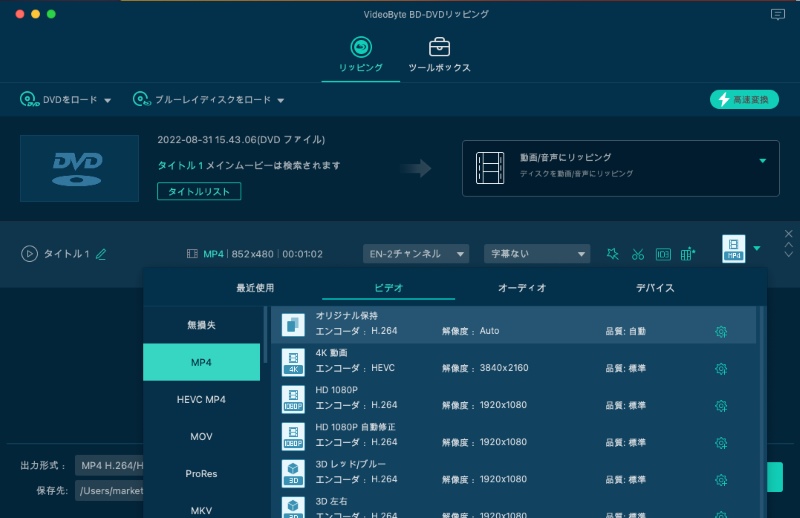Click the feedback chat icon in title bar
Screen dimensions: 800x518
[778, 14]
